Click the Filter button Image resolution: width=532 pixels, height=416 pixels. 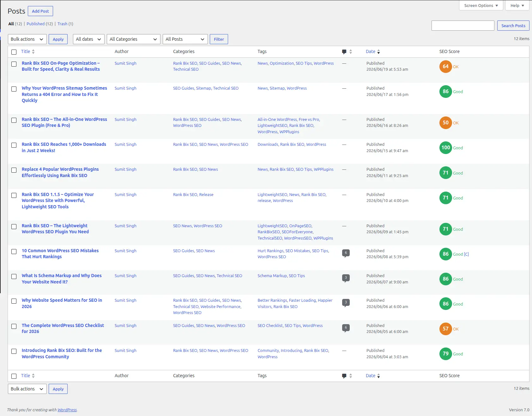[219, 39]
